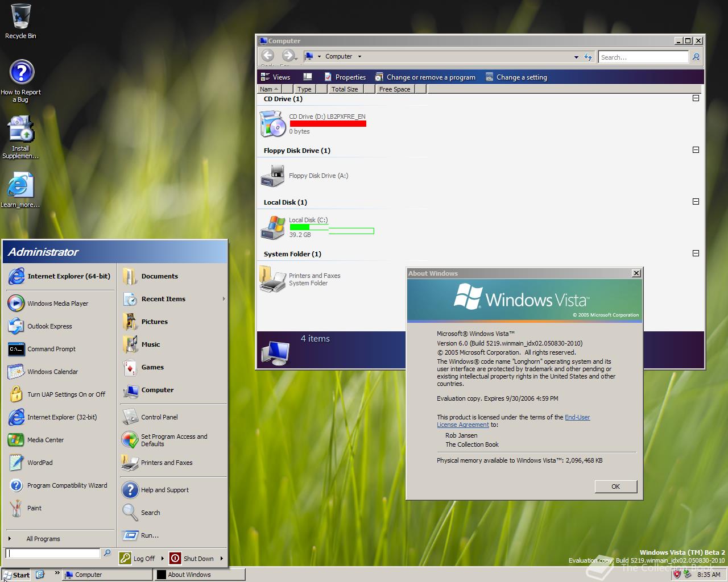Go forward in Computer window
This screenshot has width=728, height=582.
[x=288, y=56]
